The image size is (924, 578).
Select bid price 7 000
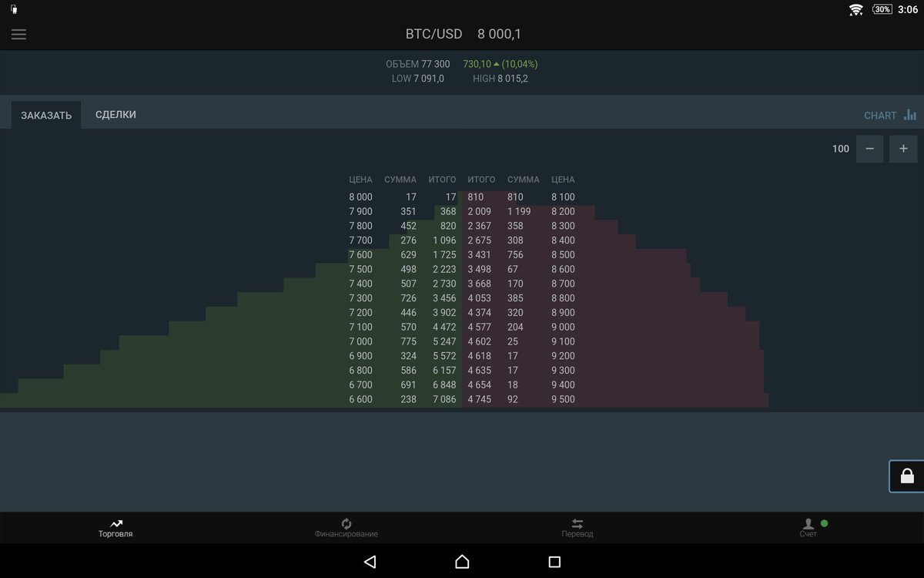click(x=360, y=341)
